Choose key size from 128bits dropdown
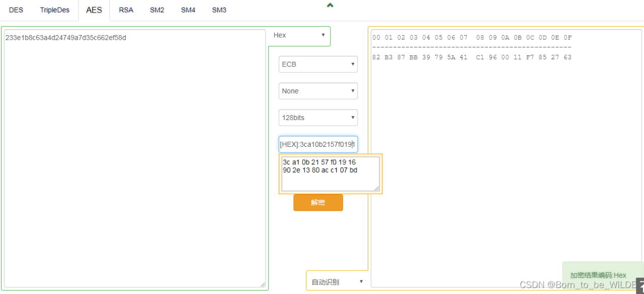 pyautogui.click(x=318, y=118)
